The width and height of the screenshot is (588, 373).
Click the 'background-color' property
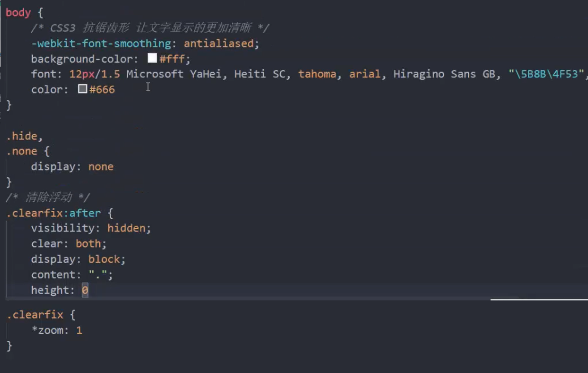pos(82,59)
